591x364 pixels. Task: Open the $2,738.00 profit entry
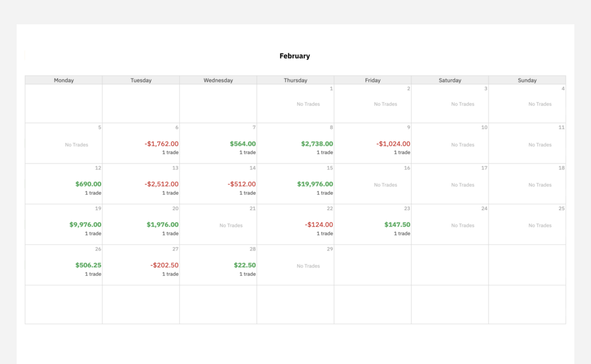(x=317, y=143)
